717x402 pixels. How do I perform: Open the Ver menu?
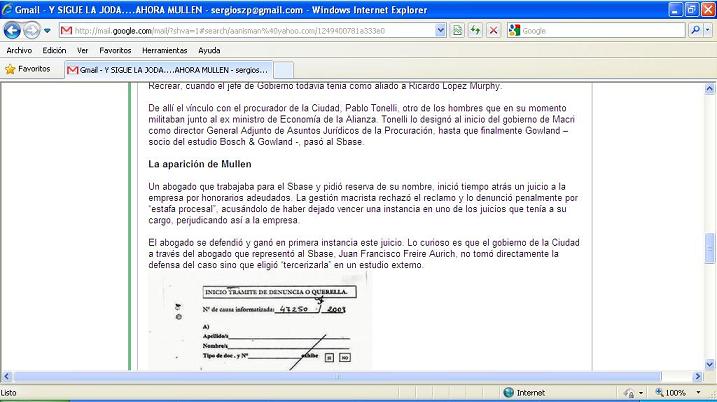(x=82, y=50)
